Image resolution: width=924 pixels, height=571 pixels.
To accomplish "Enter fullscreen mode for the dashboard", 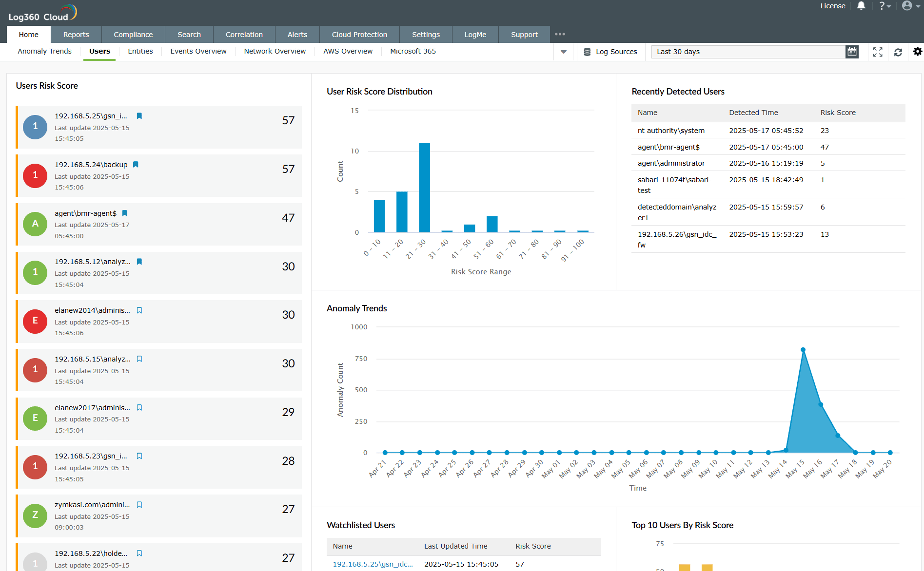I will 878,52.
